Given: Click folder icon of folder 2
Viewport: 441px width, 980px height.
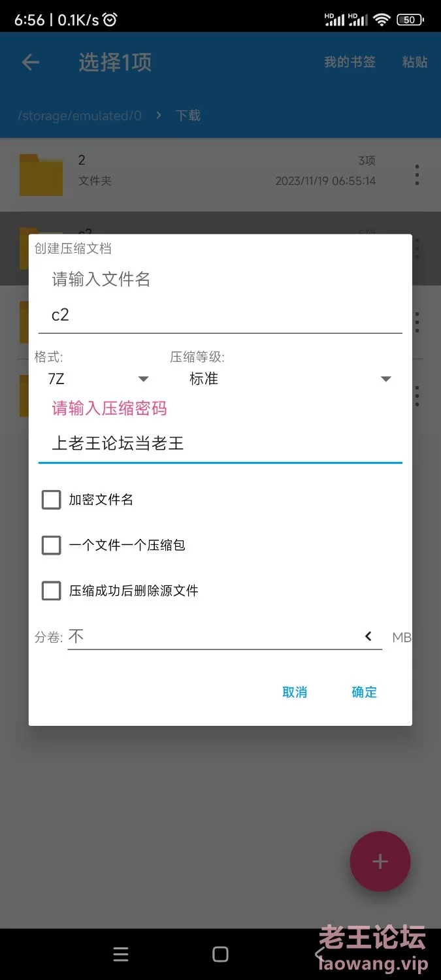Looking at the screenshot, I should pyautogui.click(x=41, y=174).
